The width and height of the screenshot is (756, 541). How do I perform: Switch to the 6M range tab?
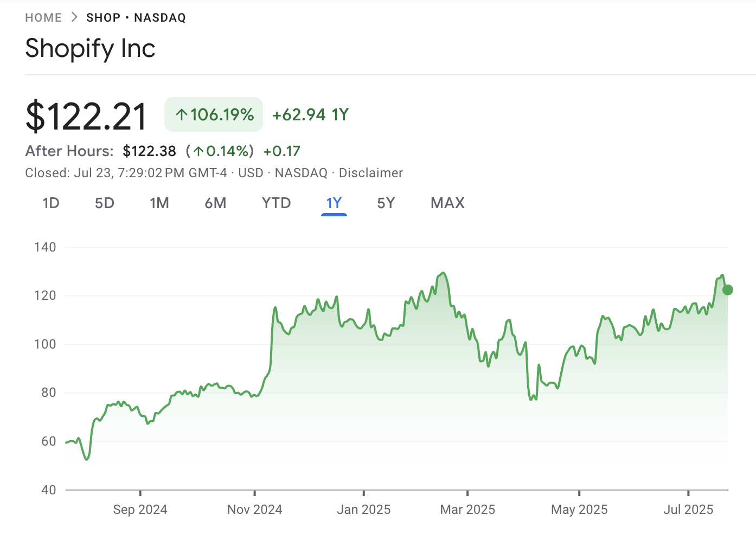coord(215,203)
